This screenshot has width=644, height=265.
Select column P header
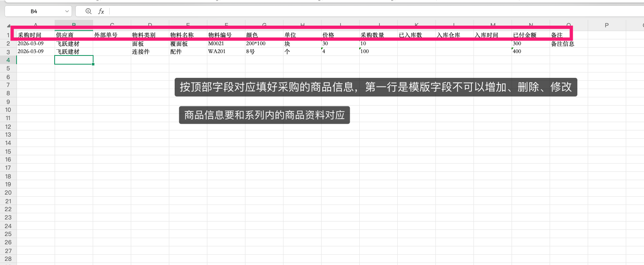click(607, 26)
